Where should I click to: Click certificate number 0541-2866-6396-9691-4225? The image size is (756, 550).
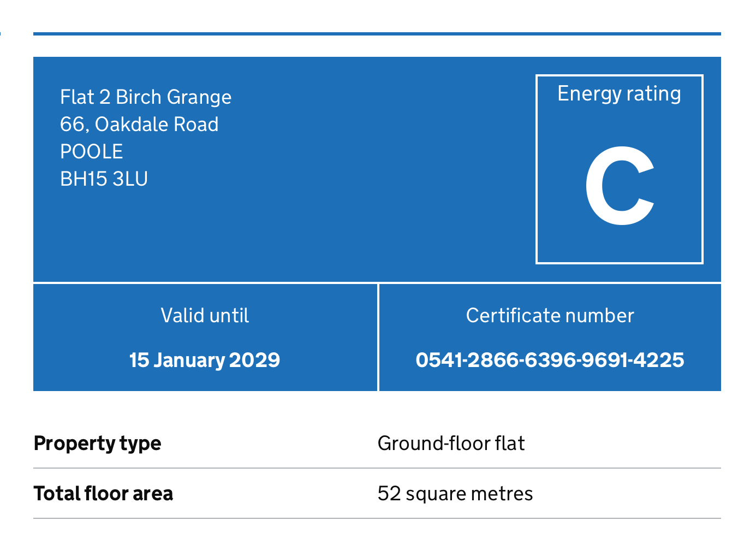coord(550,360)
